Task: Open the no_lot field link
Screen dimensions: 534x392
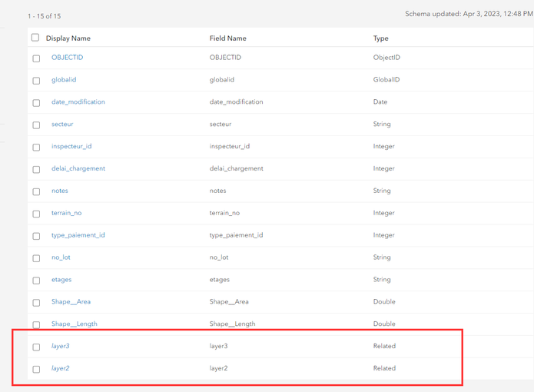Action: pyautogui.click(x=61, y=257)
